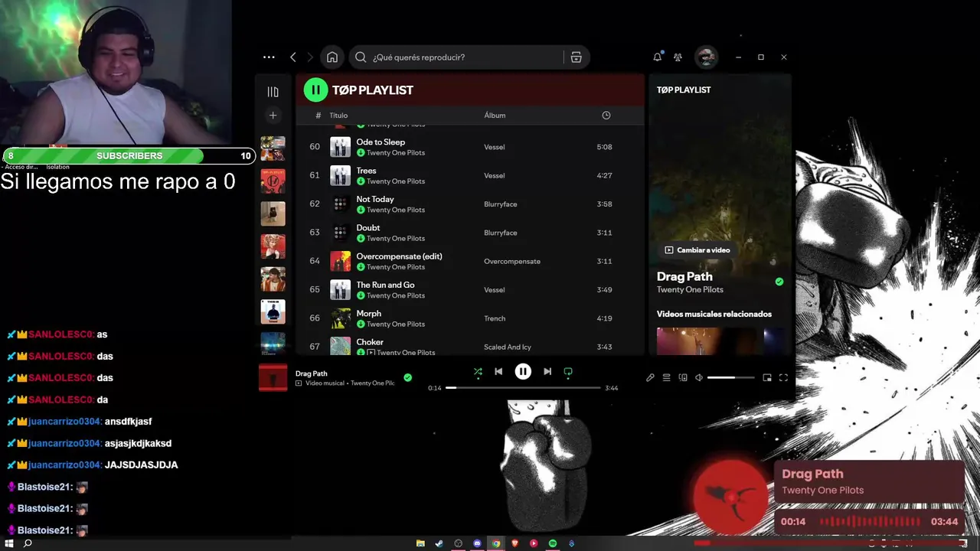Open the Friend Activity icon
This screenshot has height=551, width=980.
[x=678, y=57]
